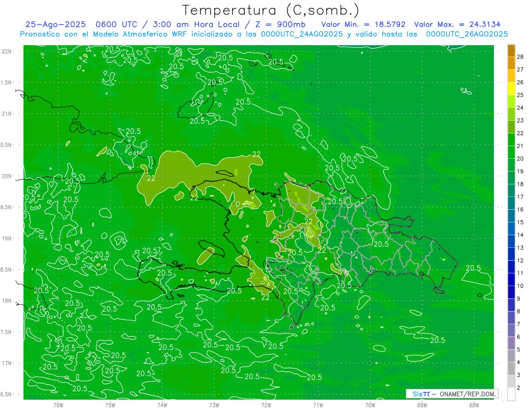
Task: Pick the orange swatch between 27 and 28
Action: click(511, 63)
